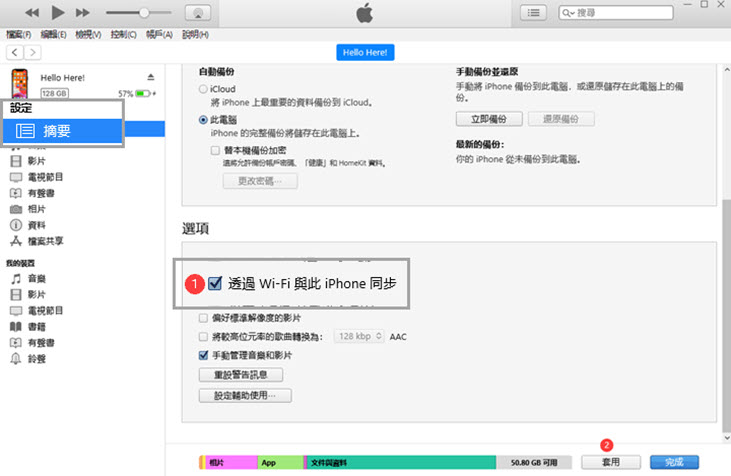This screenshot has height=476, width=731.
Task: Click the scrollbar up arrow
Action: point(727,69)
